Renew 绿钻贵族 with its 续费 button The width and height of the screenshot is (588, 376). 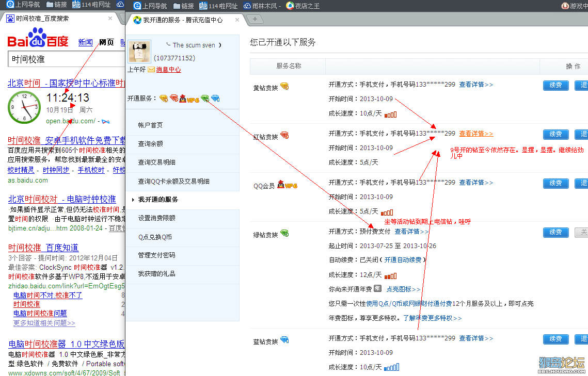click(556, 232)
